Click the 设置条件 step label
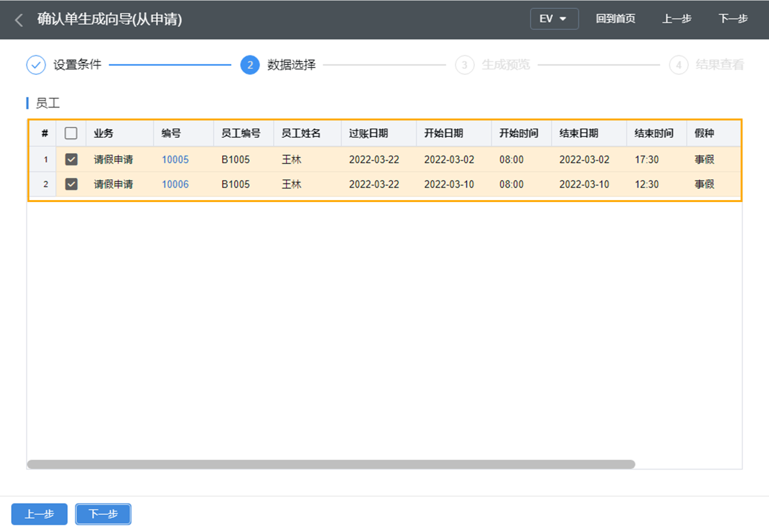Screen dimensions: 769x532 click(77, 65)
